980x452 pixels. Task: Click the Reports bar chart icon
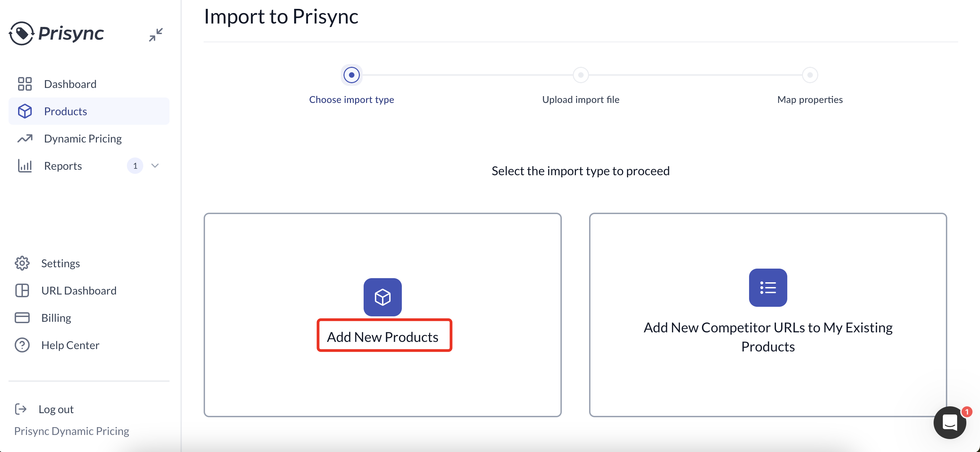25,166
